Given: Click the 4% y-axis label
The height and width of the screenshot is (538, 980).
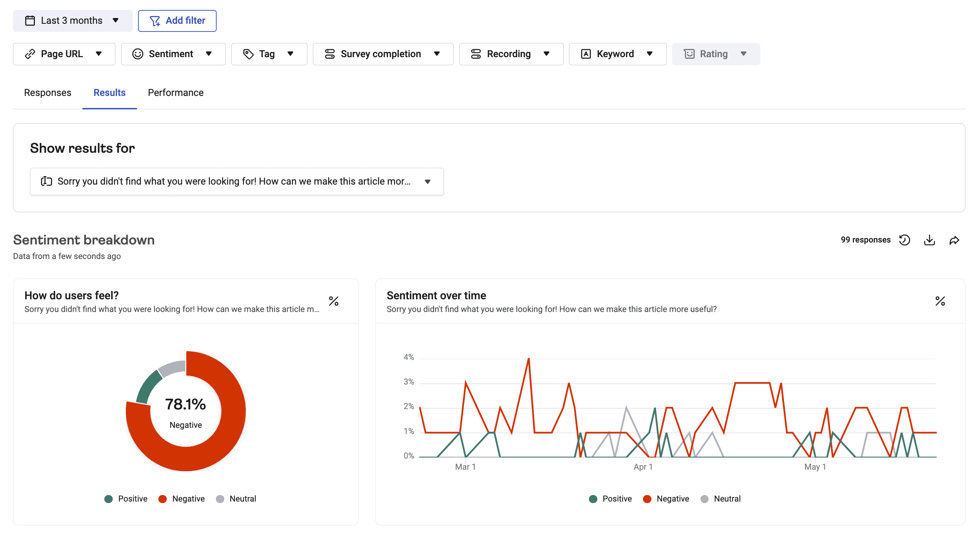Looking at the screenshot, I should (409, 357).
